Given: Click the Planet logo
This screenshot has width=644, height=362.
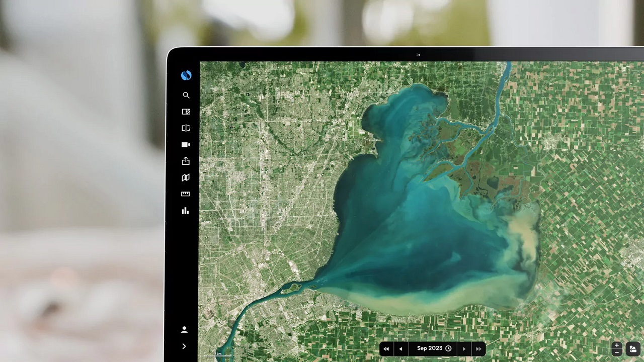Looking at the screenshot, I should [186, 75].
